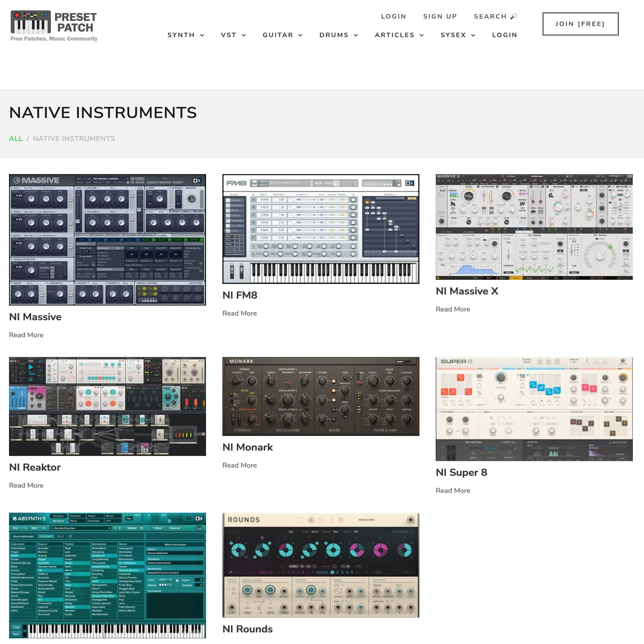The height and width of the screenshot is (644, 644).
Task: Click the PRESET PATCH site title text
Action: [76, 22]
